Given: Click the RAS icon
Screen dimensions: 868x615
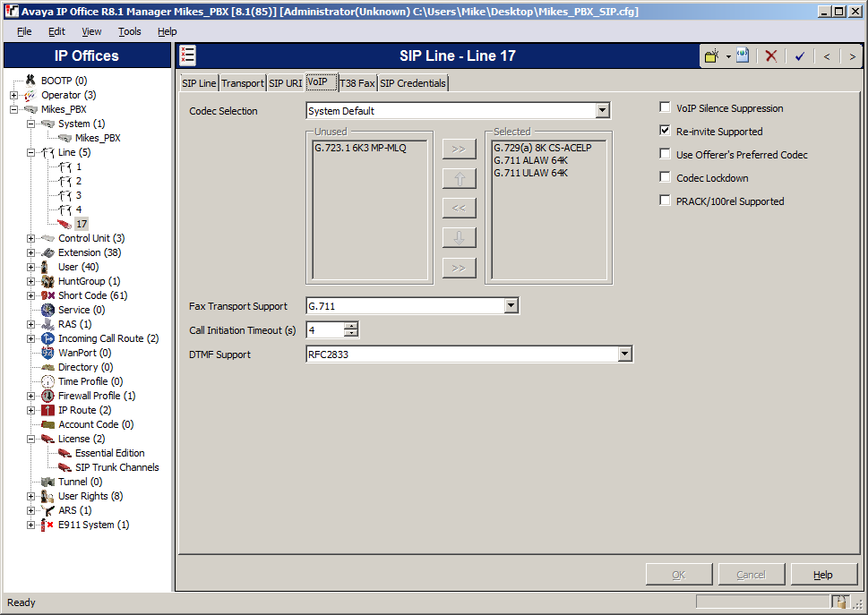Looking at the screenshot, I should pyautogui.click(x=47, y=325).
